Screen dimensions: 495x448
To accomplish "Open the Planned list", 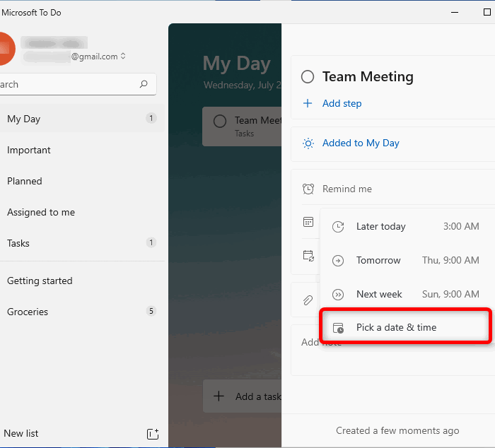I will 82,181.
